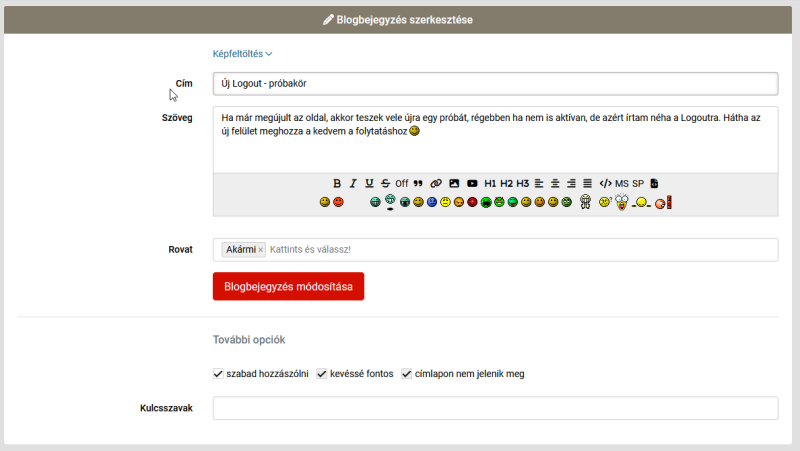Click the 'Szöveg' label

177,118
